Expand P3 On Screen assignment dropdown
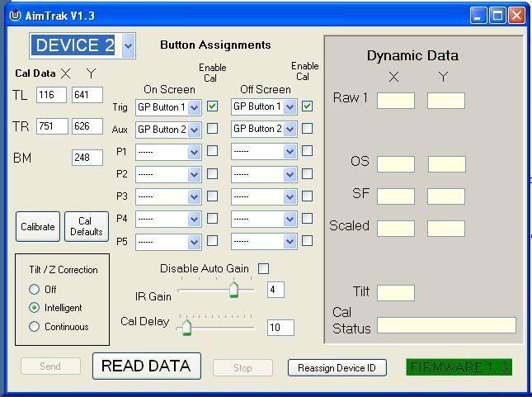 [x=194, y=197]
